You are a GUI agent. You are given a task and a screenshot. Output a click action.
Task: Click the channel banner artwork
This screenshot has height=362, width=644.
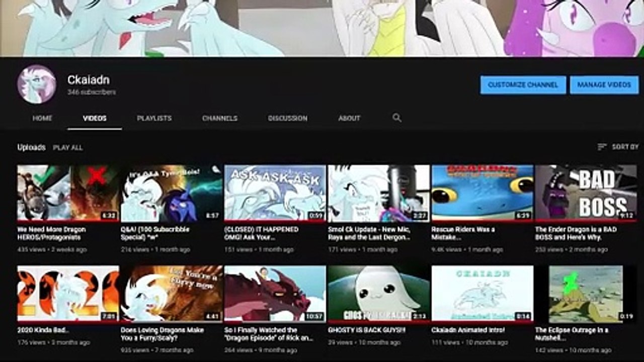click(x=322, y=28)
